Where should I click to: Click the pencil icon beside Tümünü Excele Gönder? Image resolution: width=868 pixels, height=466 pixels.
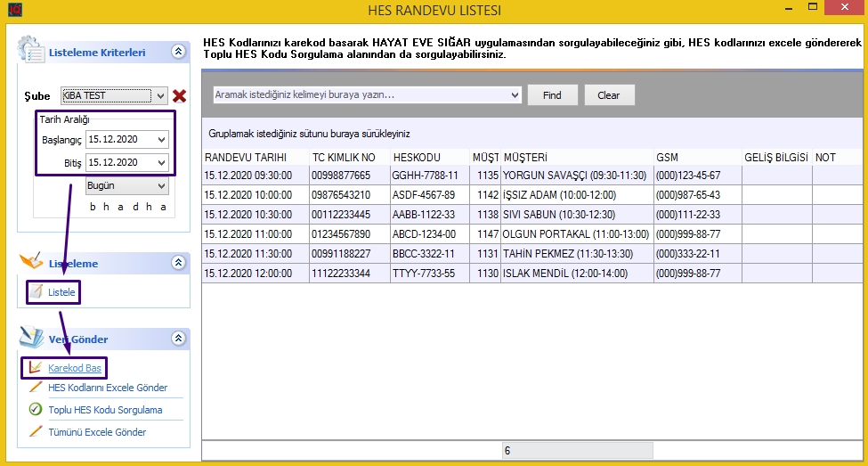click(36, 432)
